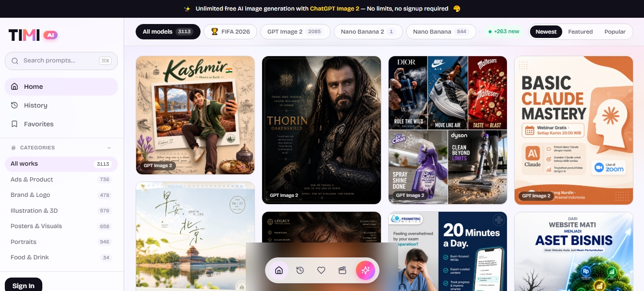Select Illustration & 3D category
This screenshot has height=291, width=644.
(x=61, y=210)
